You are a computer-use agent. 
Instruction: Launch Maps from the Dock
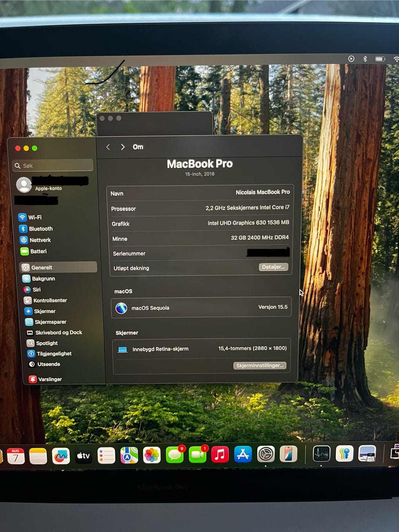pyautogui.click(x=129, y=455)
